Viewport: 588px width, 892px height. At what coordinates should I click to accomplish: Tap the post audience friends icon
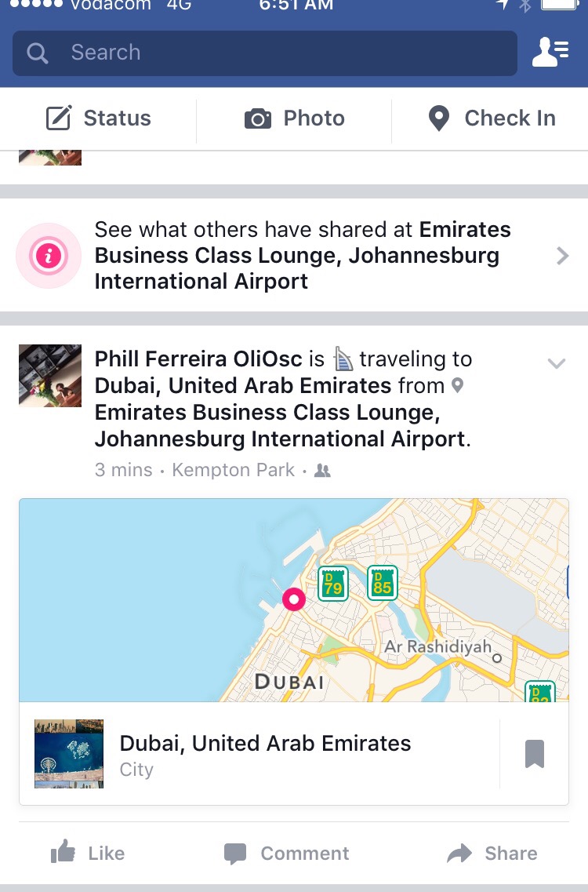tap(322, 471)
